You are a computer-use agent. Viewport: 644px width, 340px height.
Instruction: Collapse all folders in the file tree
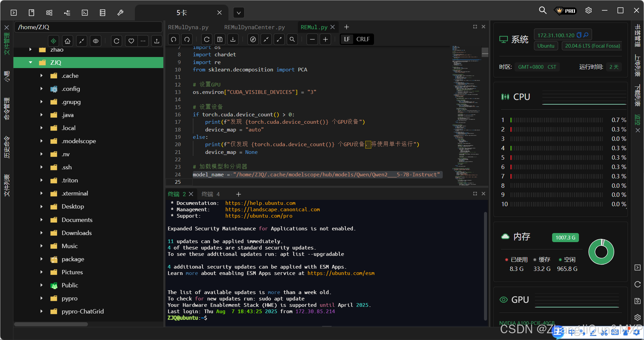pos(82,41)
